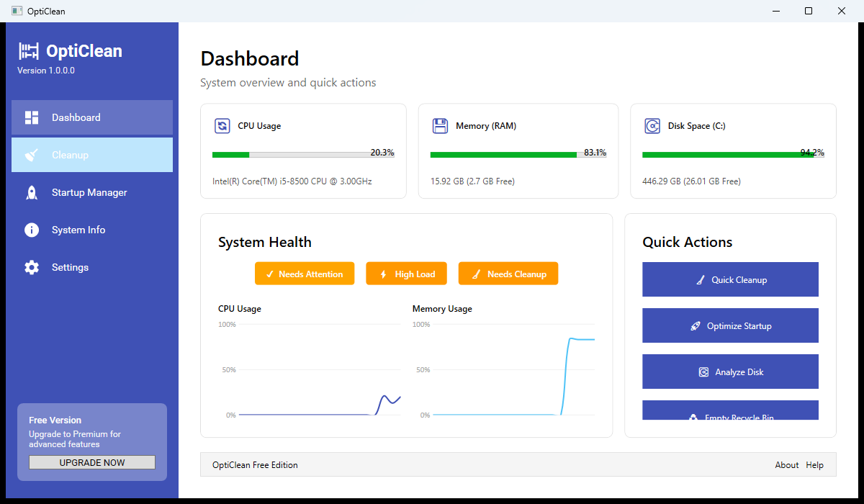This screenshot has width=864, height=504.
Task: Click the CPU Usage card icon
Action: coord(222,126)
